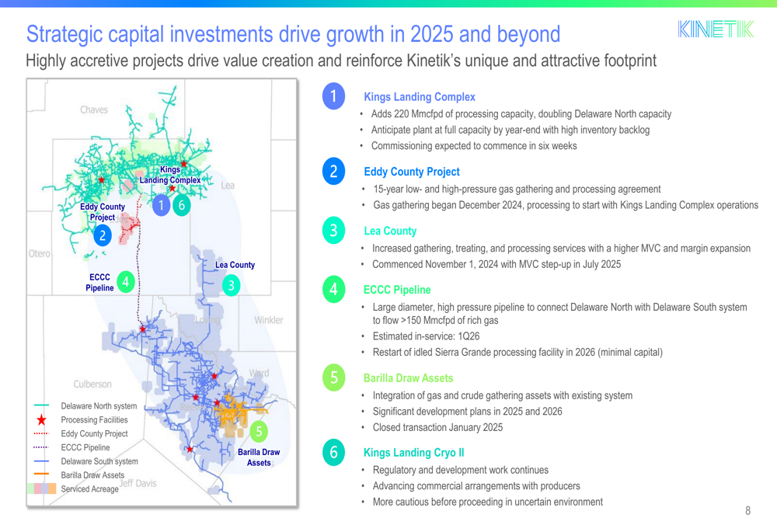This screenshot has width=777, height=532.
Task: Select the 'ECCC Pipeline' heading in the list
Action: pos(397,290)
